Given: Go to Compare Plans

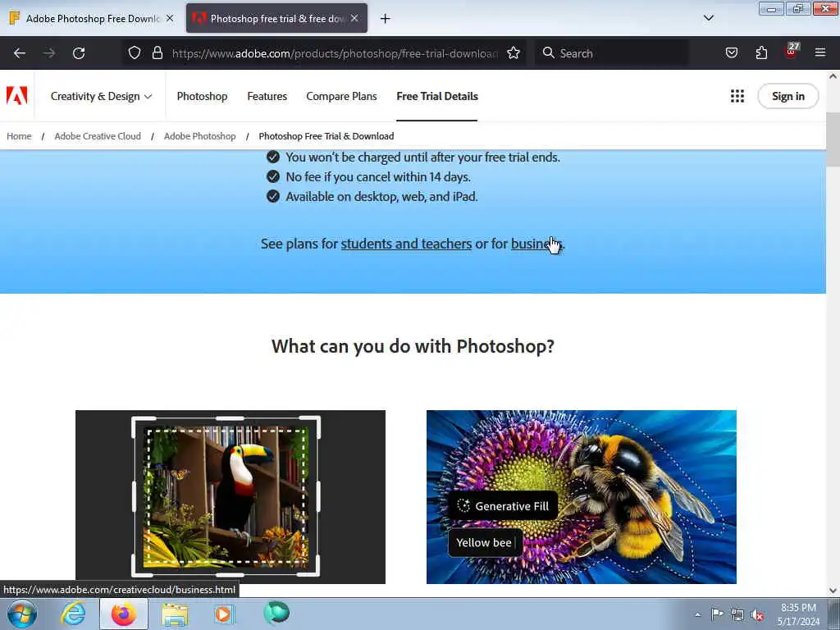Looking at the screenshot, I should [x=341, y=97].
